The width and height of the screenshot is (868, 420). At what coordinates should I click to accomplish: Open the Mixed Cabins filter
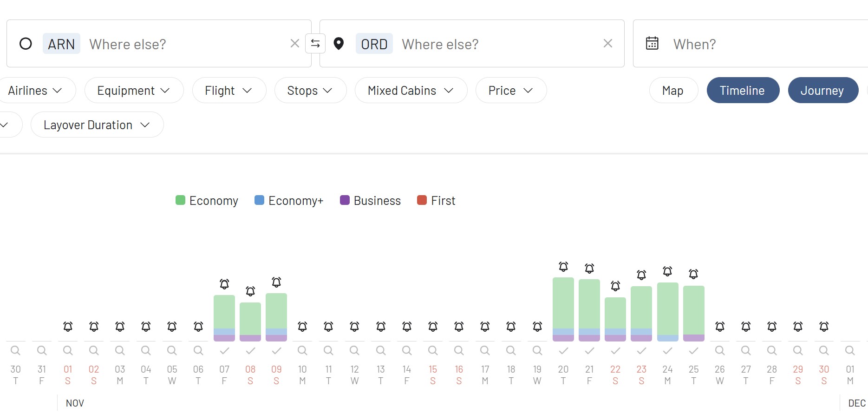click(411, 91)
